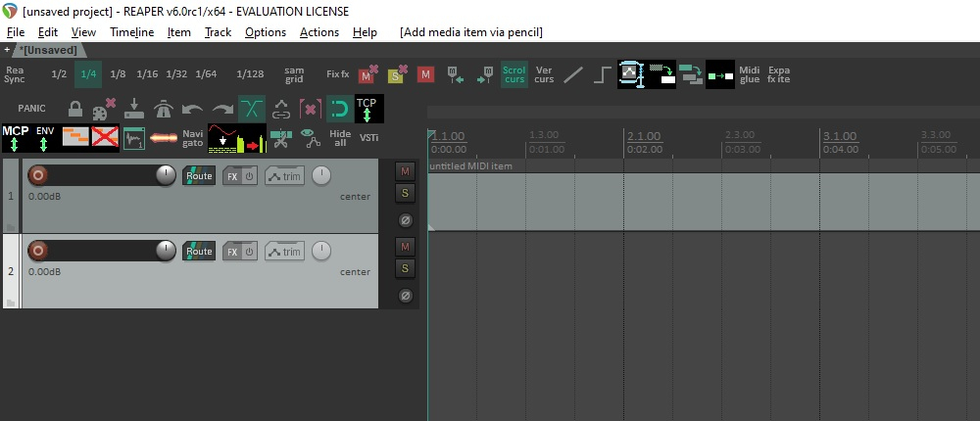Toggle the eye envelope visibility icon

pyautogui.click(x=310, y=138)
